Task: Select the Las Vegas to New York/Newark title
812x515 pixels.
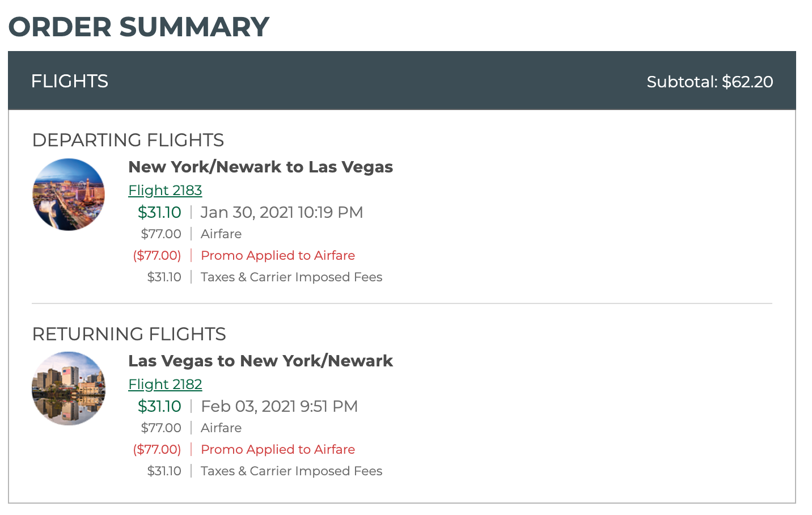Action: click(260, 361)
